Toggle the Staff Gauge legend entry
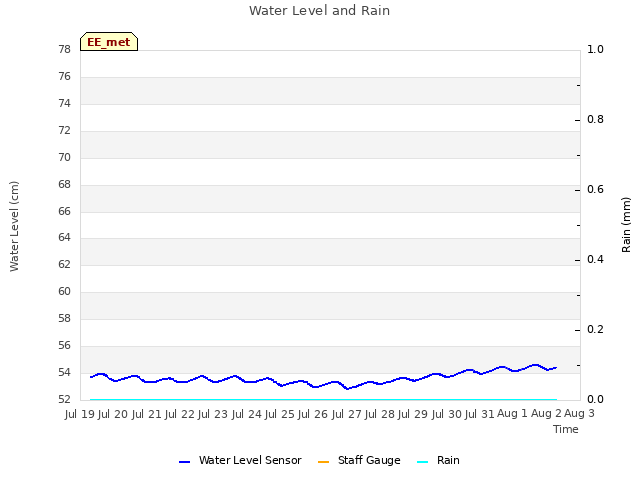640x480 pixels. point(359,460)
